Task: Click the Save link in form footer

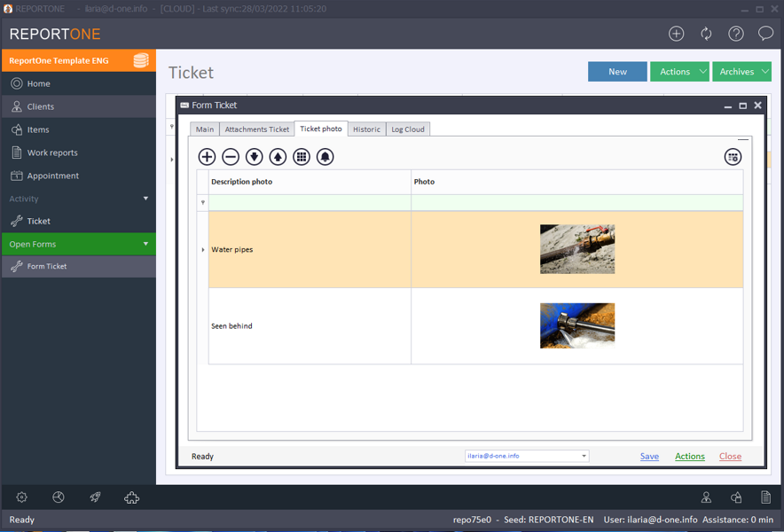Action: (649, 457)
